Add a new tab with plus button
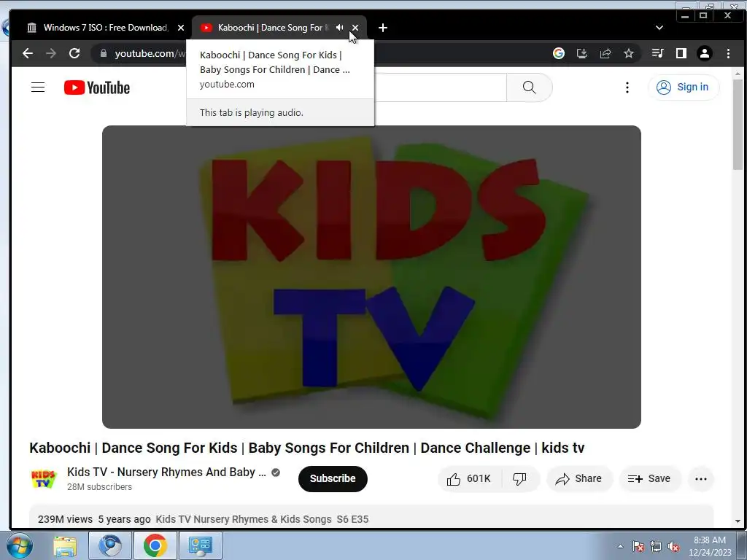 click(x=382, y=28)
